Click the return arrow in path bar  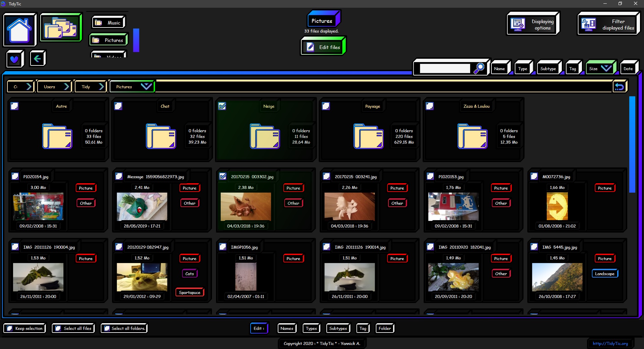(619, 87)
